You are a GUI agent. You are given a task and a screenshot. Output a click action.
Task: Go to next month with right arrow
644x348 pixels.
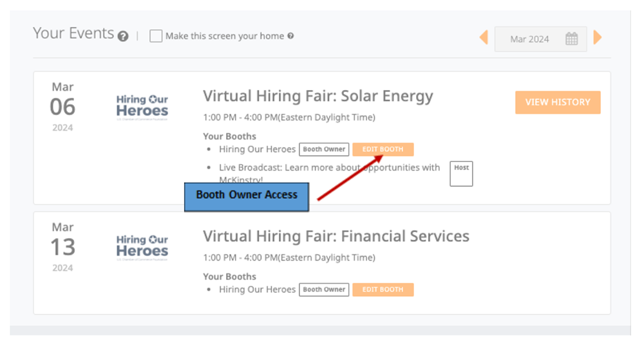click(x=598, y=37)
